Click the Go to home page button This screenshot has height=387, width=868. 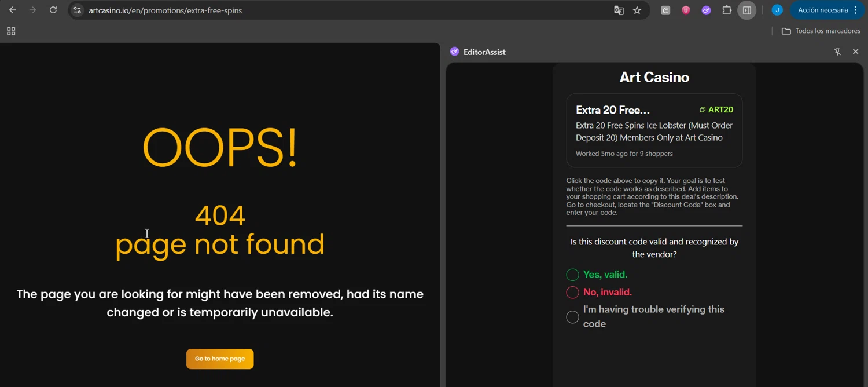click(220, 359)
